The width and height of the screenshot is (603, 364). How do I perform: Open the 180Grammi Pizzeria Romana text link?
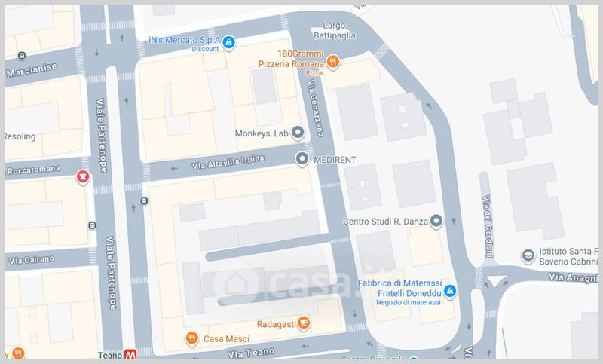click(x=291, y=59)
